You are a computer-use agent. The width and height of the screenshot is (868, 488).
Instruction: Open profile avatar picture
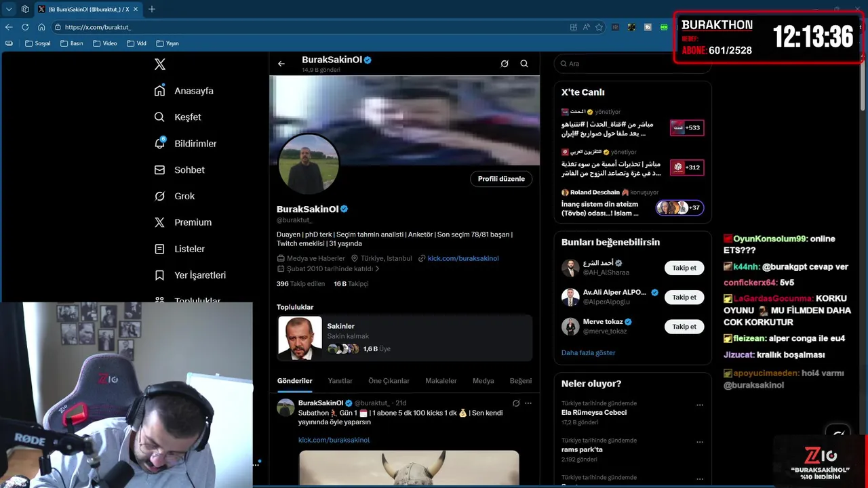click(309, 164)
